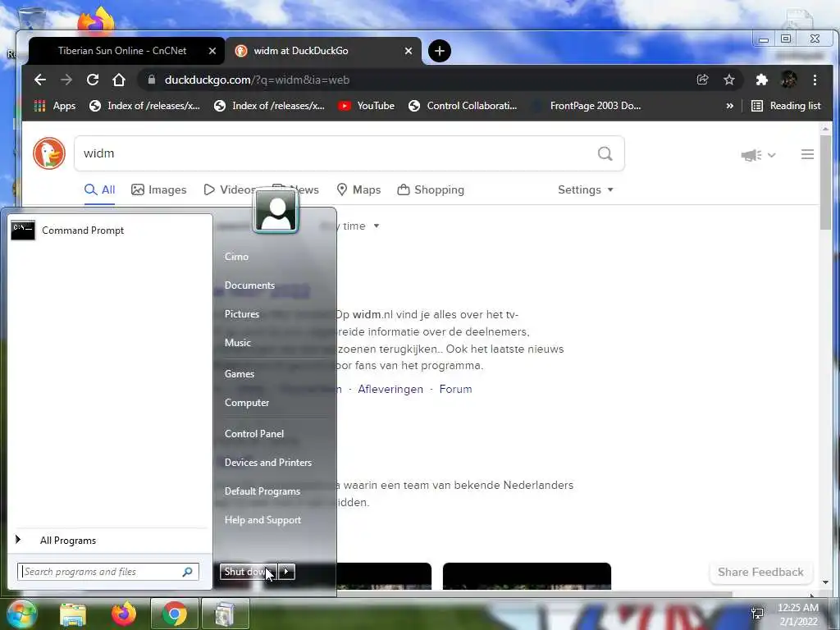This screenshot has height=630, width=840.
Task: Open Default Programs
Action: pyautogui.click(x=262, y=491)
